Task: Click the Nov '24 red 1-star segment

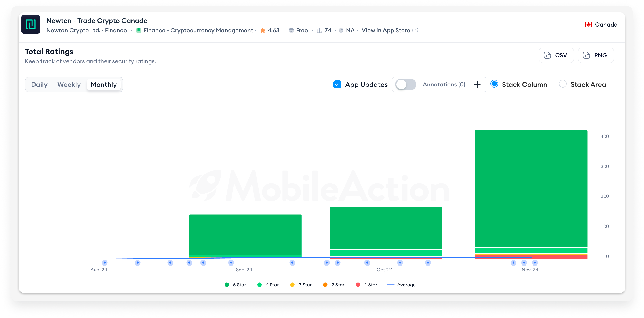Action: point(531,257)
